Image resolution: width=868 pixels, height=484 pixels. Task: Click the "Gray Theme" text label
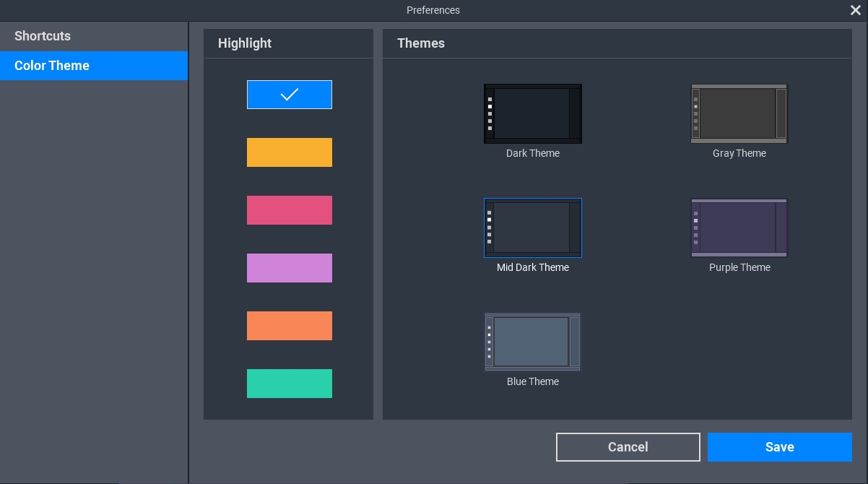739,153
